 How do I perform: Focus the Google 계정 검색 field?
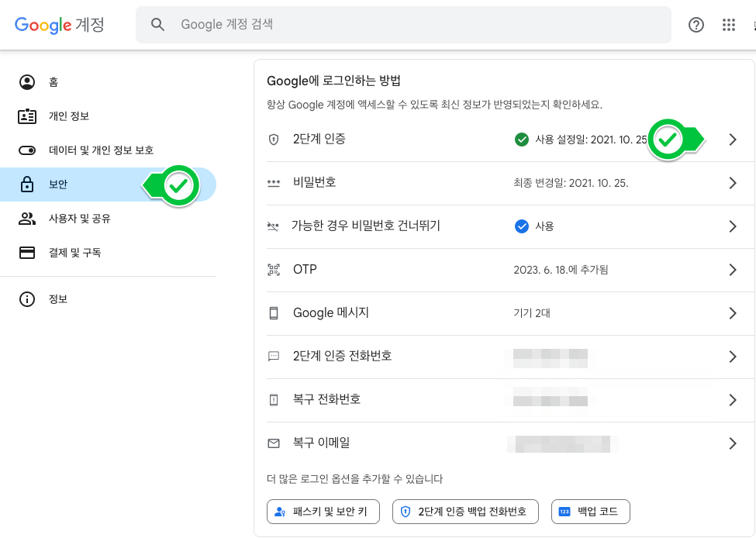coord(403,25)
